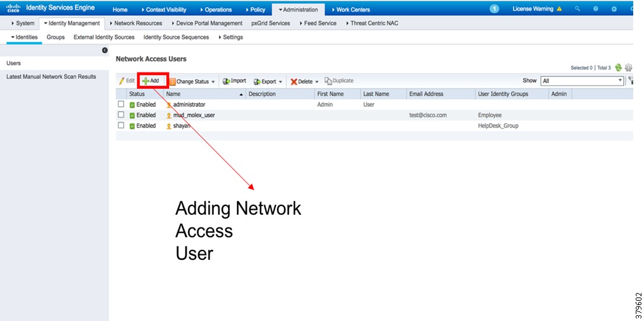This screenshot has height=321, width=644.
Task: Open the Administration menu tab
Action: pyautogui.click(x=298, y=10)
